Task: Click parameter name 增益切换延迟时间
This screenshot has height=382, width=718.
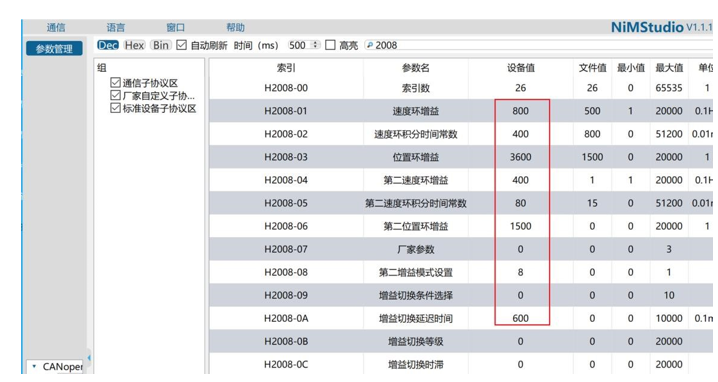Action: coord(416,318)
